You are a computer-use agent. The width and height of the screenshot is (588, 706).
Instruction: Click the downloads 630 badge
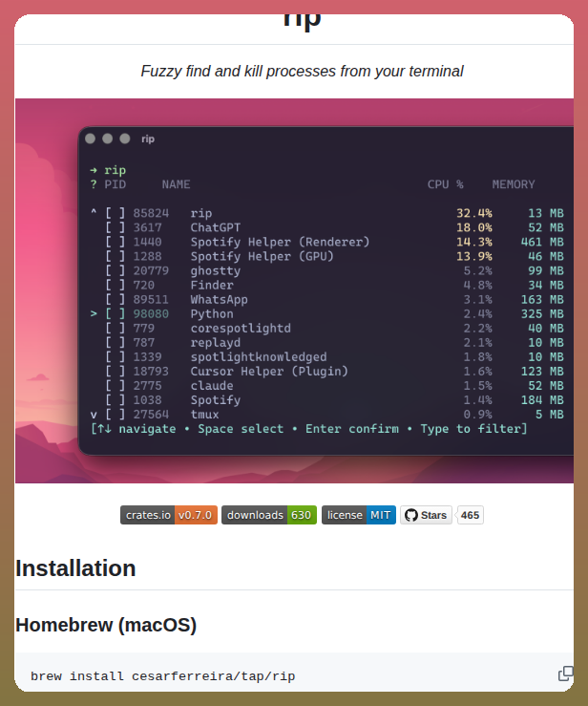[269, 515]
